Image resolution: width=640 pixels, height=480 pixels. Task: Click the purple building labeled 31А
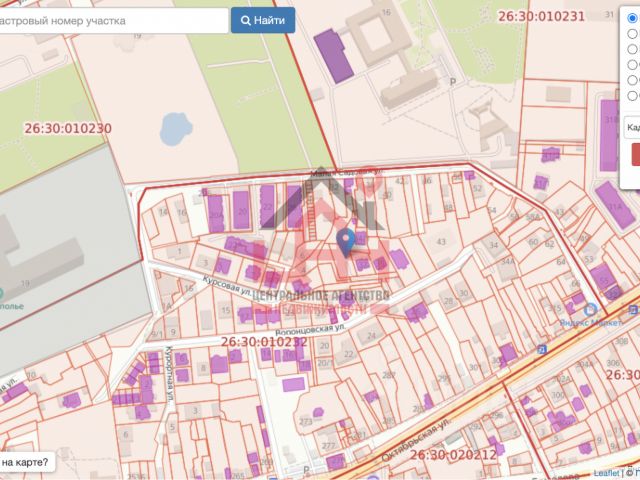pos(615,206)
